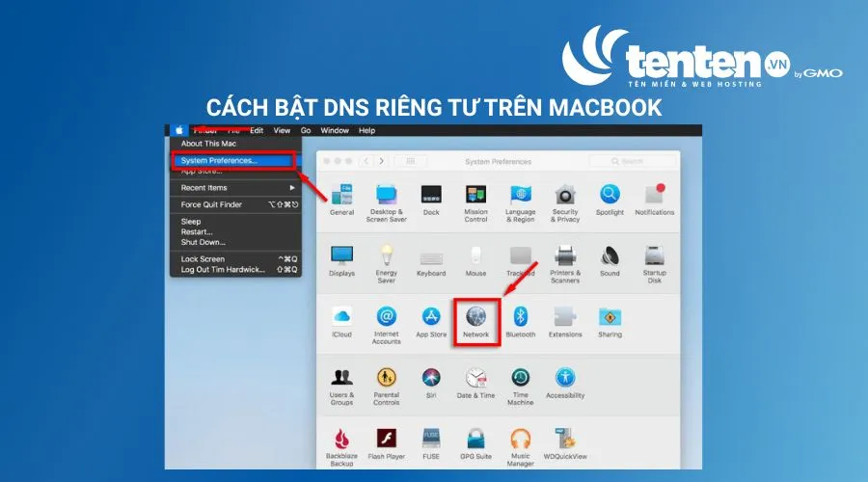Select Sleep from Apple menu
868x482 pixels.
pyautogui.click(x=191, y=222)
